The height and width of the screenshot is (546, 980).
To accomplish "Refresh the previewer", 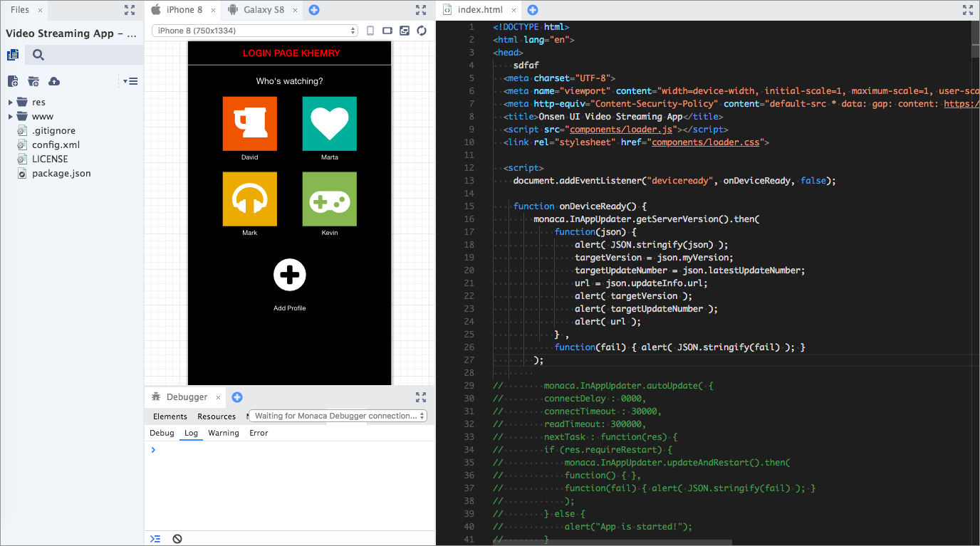I will pos(422,31).
